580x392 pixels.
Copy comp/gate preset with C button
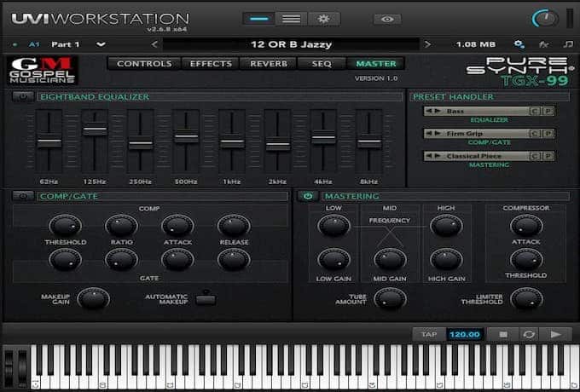click(x=535, y=134)
